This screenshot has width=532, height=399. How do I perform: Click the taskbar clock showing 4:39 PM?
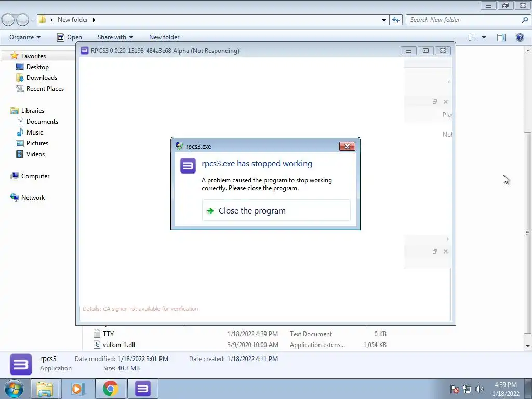point(506,389)
